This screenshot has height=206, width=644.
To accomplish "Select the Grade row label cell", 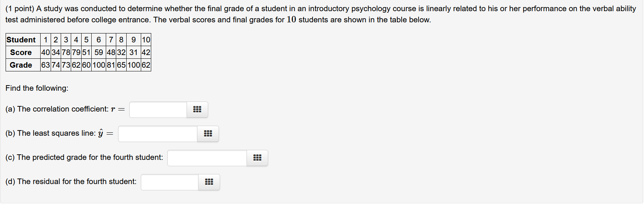I will [21, 65].
